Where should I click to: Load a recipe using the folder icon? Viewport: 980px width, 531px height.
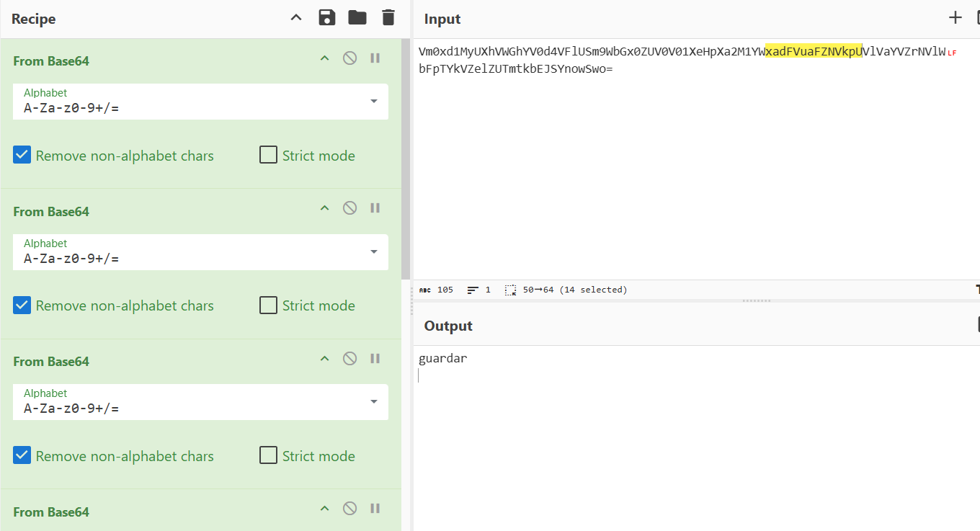357,18
